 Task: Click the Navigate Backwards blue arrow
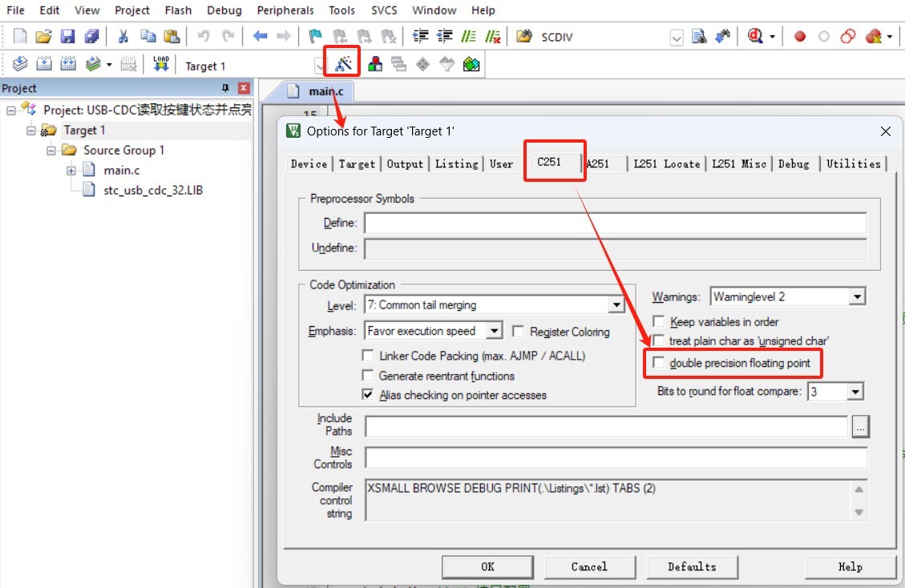tap(260, 36)
